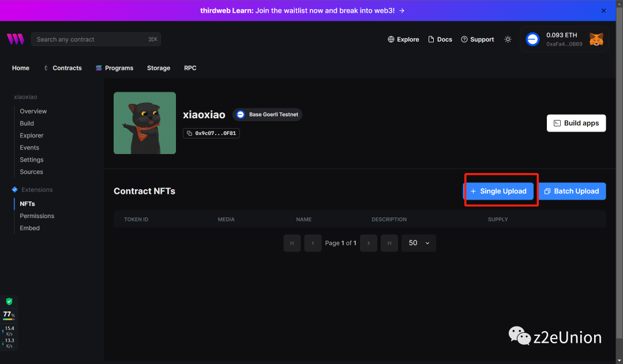Open MetaMask via the fox icon
The width and height of the screenshot is (623, 364).
[x=596, y=39]
